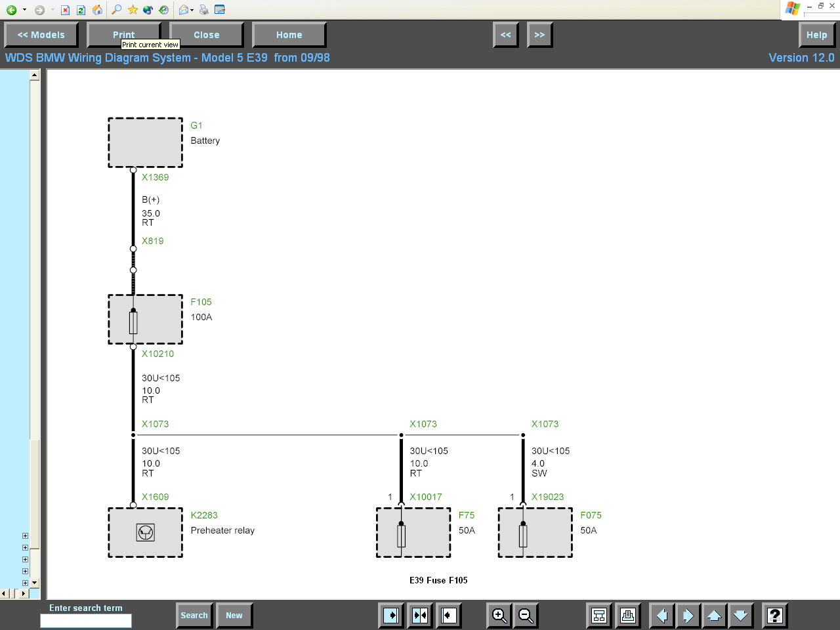Pan diagram up with arrow icon
Screen dimensions: 840x630
(x=715, y=616)
